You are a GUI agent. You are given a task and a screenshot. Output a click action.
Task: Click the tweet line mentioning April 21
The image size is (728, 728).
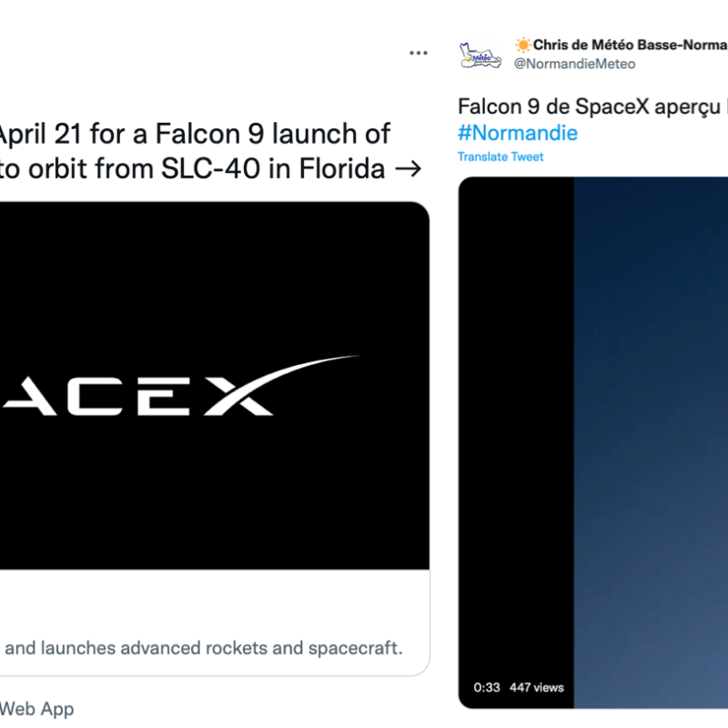click(x=196, y=135)
